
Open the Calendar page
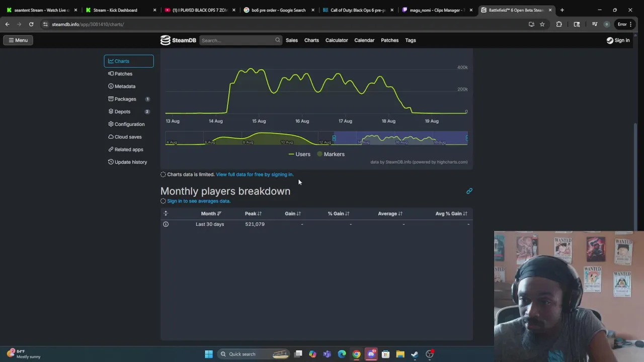click(x=364, y=40)
